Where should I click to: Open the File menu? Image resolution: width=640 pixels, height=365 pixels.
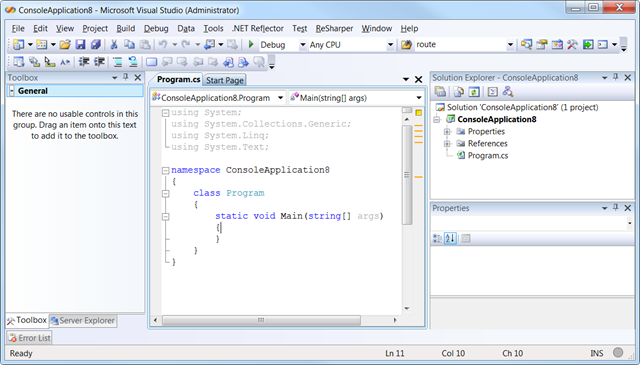18,29
